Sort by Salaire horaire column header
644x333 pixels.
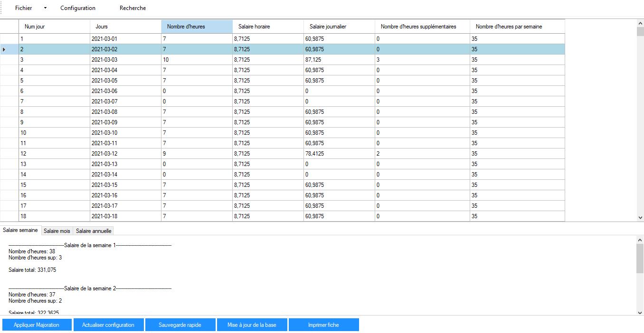[268, 27]
